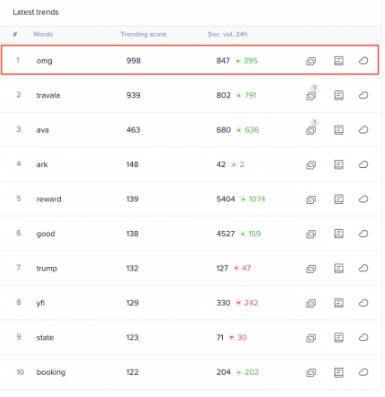Open the news icon in the booking row
Screen dimensions: 385x397
[x=339, y=372]
